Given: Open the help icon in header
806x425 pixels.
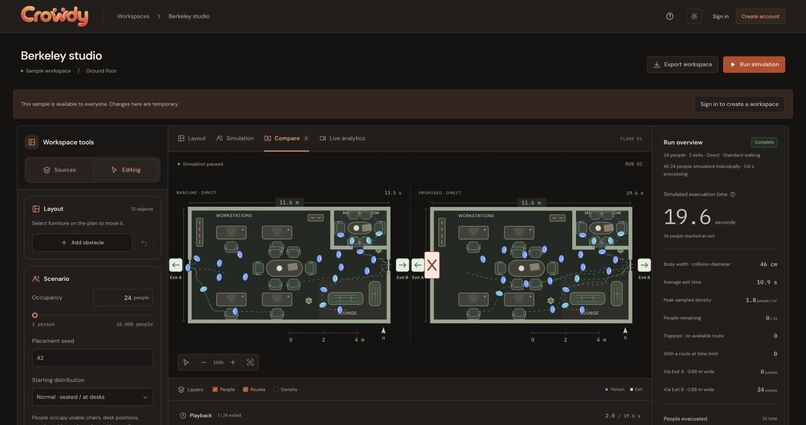Looking at the screenshot, I should point(669,16).
